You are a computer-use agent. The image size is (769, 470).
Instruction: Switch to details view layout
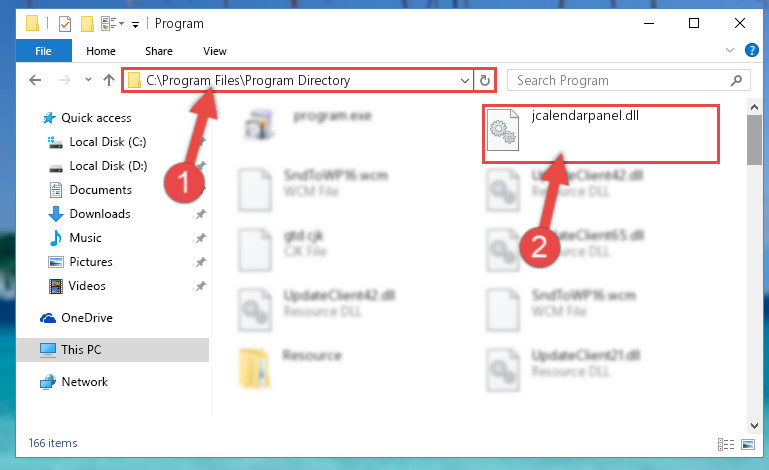[x=726, y=444]
